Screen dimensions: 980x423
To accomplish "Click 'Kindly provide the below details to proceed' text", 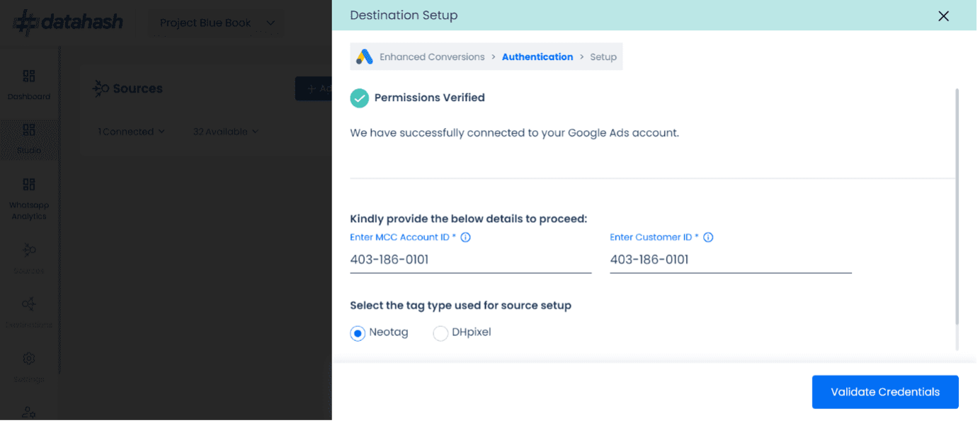I will coord(469,219).
